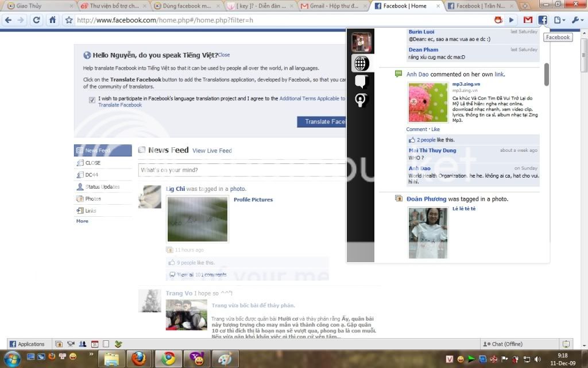This screenshot has height=368, width=588.
Task: Open the green gift icon in bottom bar
Action: tap(118, 344)
